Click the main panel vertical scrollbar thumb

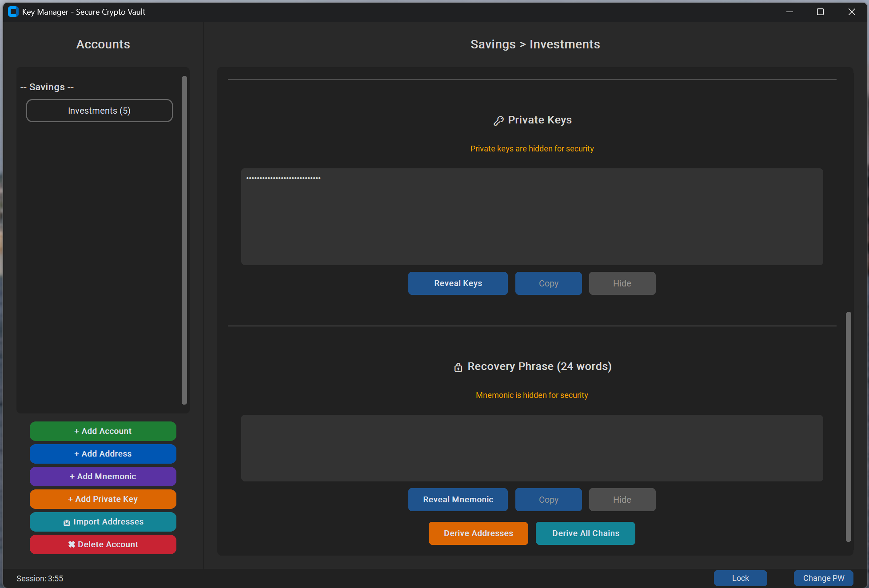click(849, 427)
